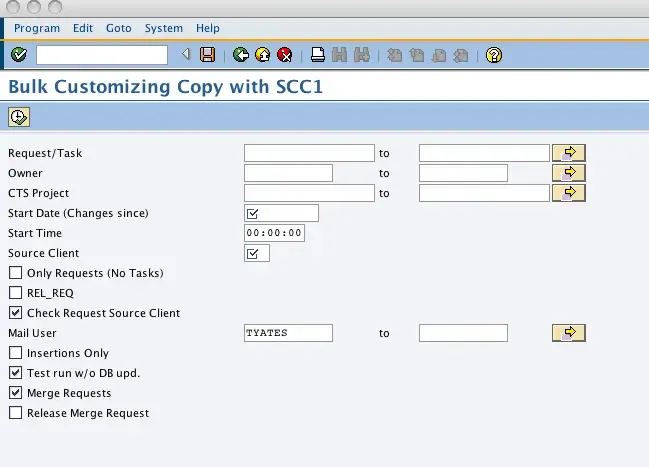This screenshot has width=649, height=467.
Task: Click the Request/Task from field
Action: [309, 153]
